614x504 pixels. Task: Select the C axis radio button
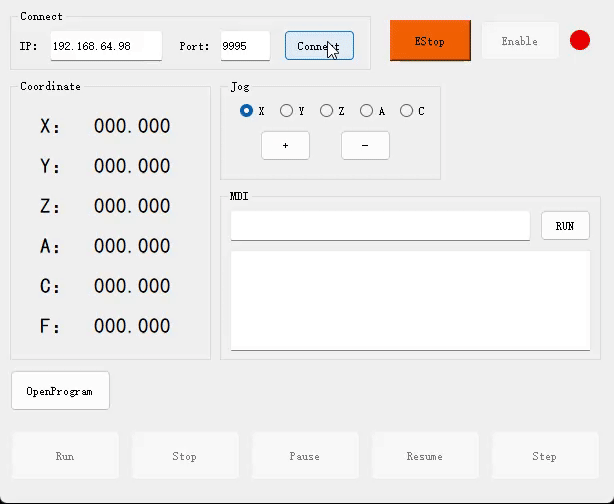(x=407, y=111)
